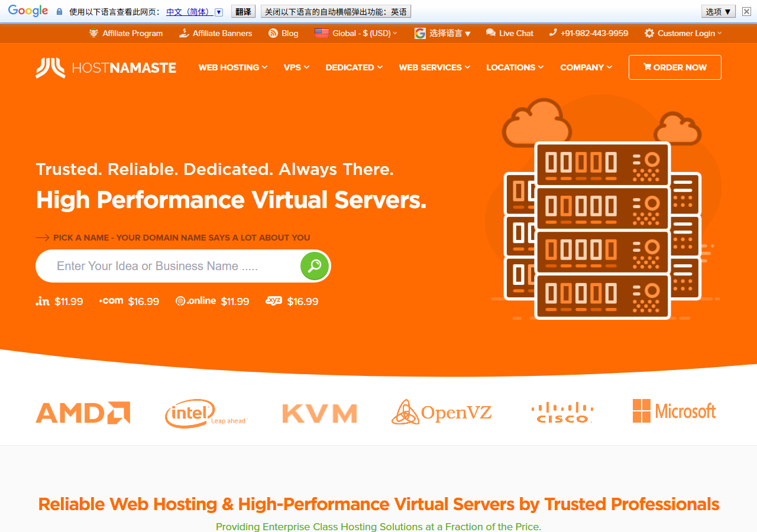Open the Locations menu
Image resolution: width=757 pixels, height=532 pixels.
coord(515,67)
